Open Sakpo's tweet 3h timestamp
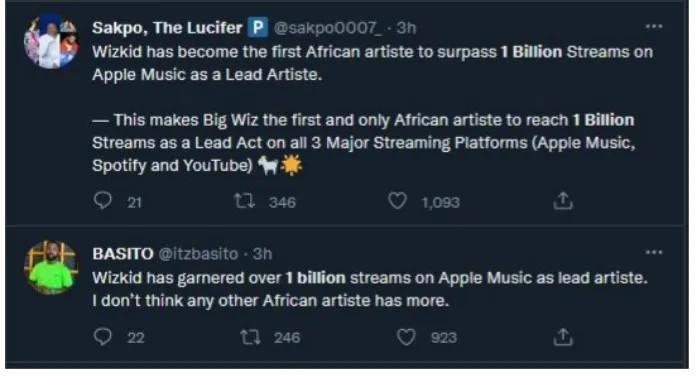Viewport: 696px width, 377px height. point(407,28)
